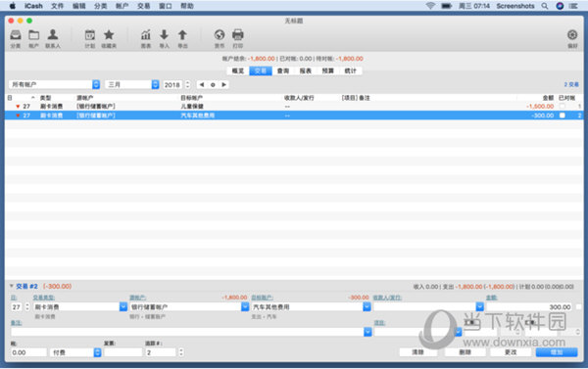Screen dimensions: 588x369
Task: Open Spotlight search in the menu bar
Action: [545, 6]
